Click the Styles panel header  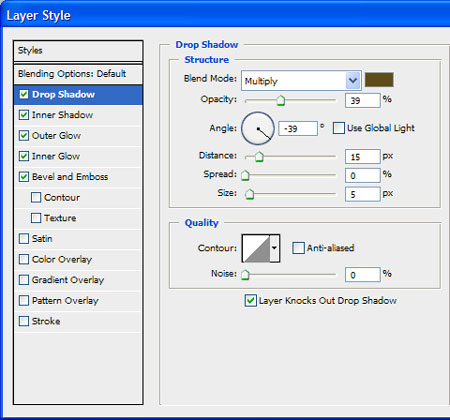tap(78, 51)
